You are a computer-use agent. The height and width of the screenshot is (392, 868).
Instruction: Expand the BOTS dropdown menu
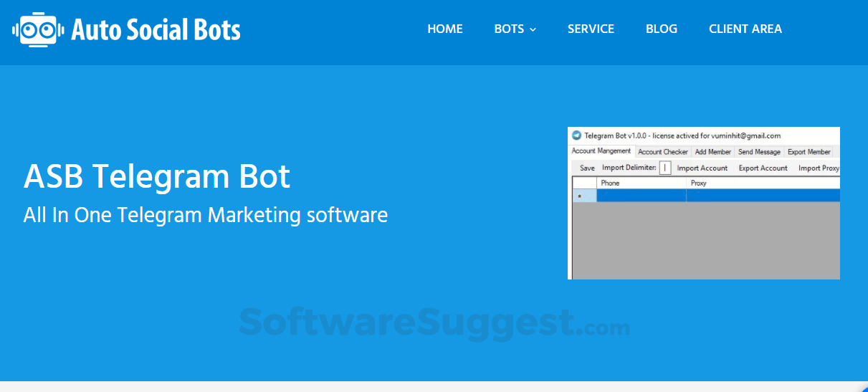tap(515, 29)
